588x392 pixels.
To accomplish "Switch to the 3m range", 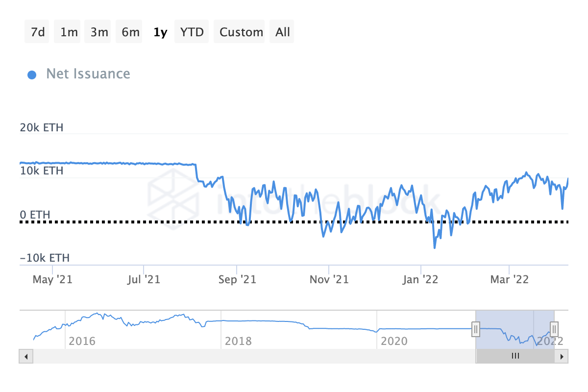I will pos(99,32).
